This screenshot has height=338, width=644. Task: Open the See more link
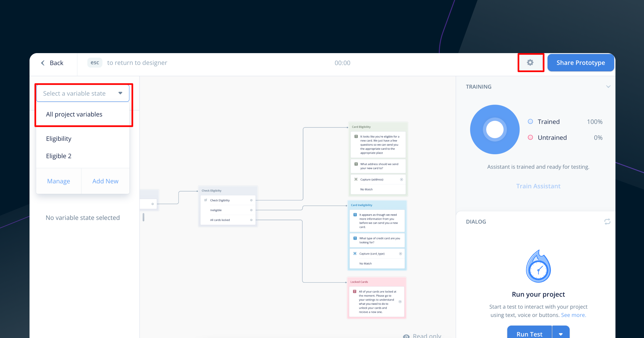[573, 315]
